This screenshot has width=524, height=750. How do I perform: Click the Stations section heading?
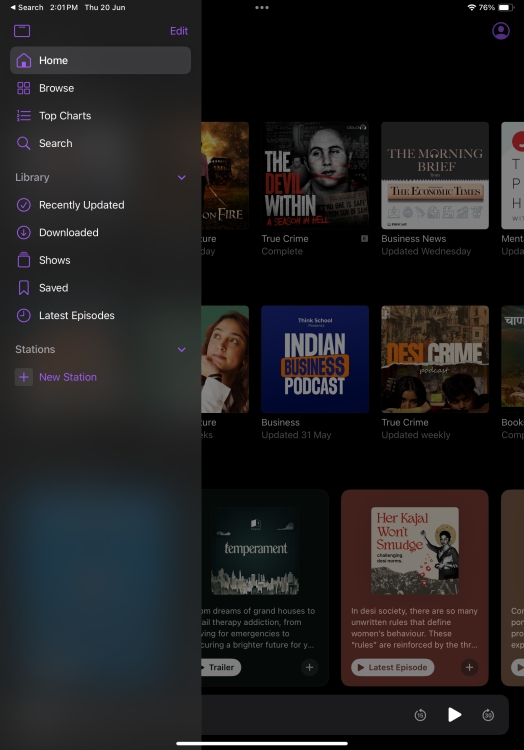click(x=35, y=349)
